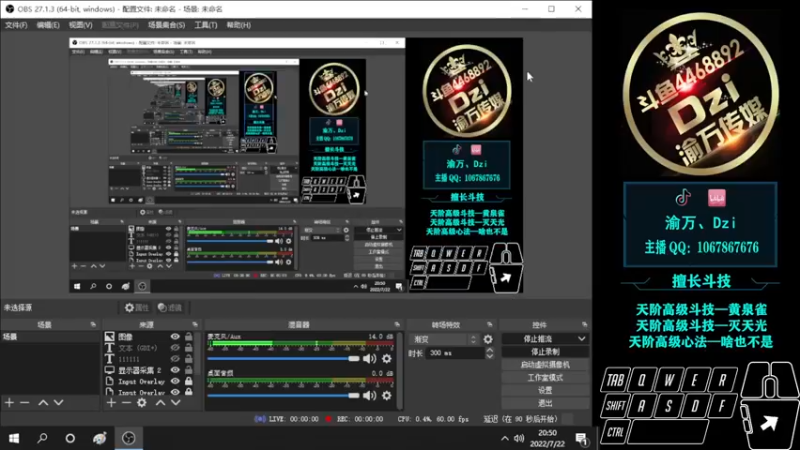
Task: Open 麦克风/Aux audio settings gear
Action: pyautogui.click(x=387, y=359)
